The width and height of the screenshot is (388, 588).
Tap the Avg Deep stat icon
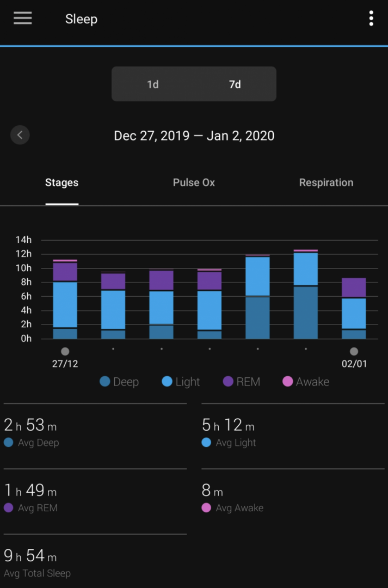(x=9, y=443)
